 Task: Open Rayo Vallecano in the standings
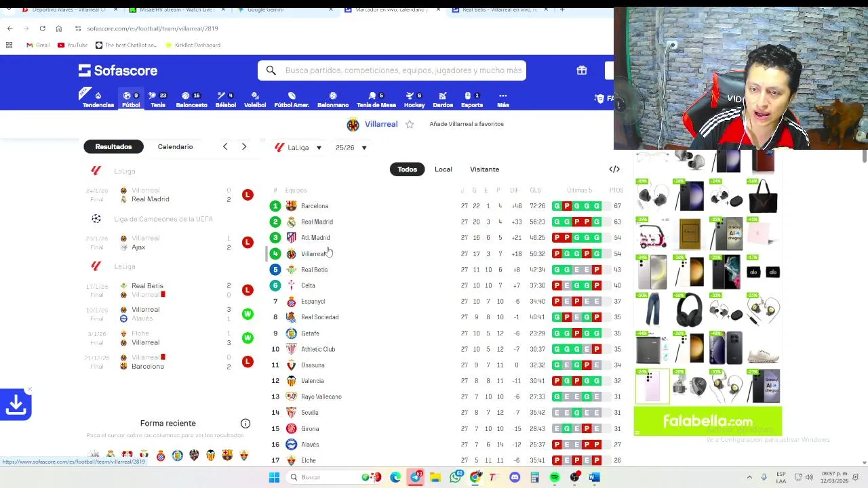[x=321, y=396]
